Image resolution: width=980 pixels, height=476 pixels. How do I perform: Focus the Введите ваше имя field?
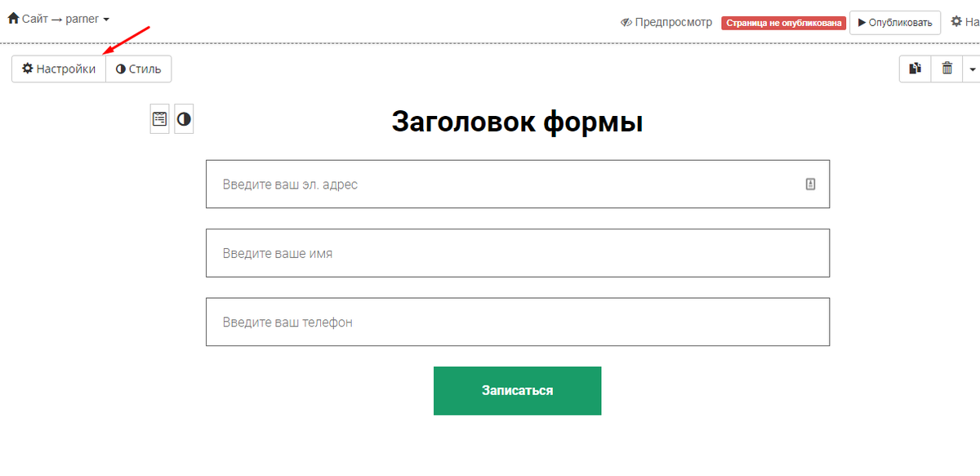(518, 253)
